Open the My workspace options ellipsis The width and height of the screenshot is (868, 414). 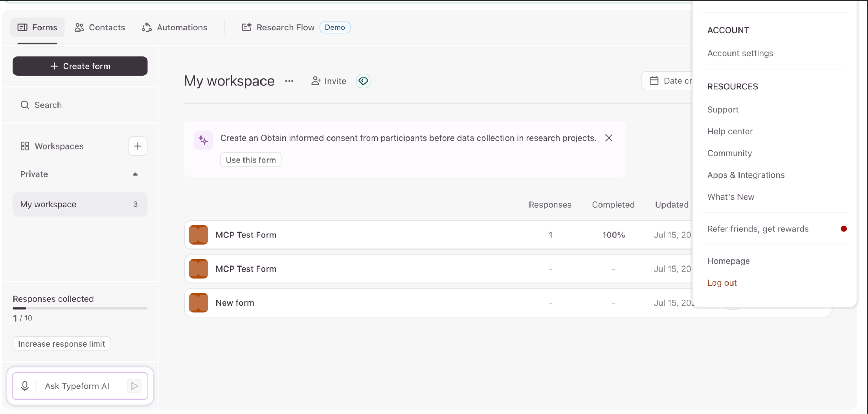[289, 81]
